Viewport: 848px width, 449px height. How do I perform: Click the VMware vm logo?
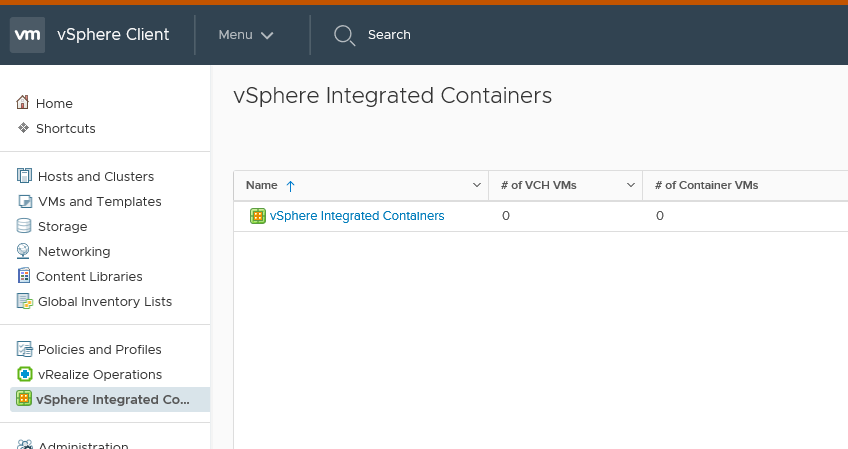tap(28, 35)
